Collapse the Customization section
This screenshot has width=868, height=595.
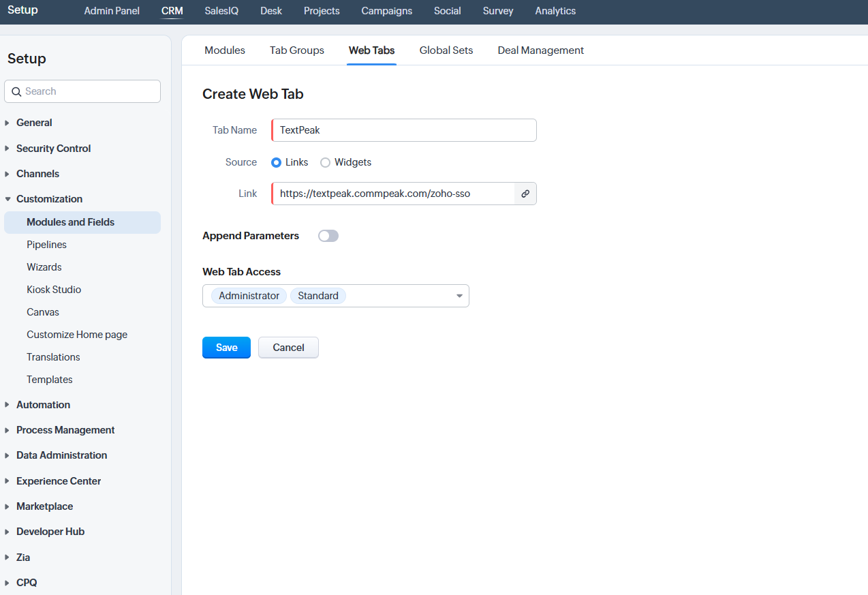coord(49,199)
